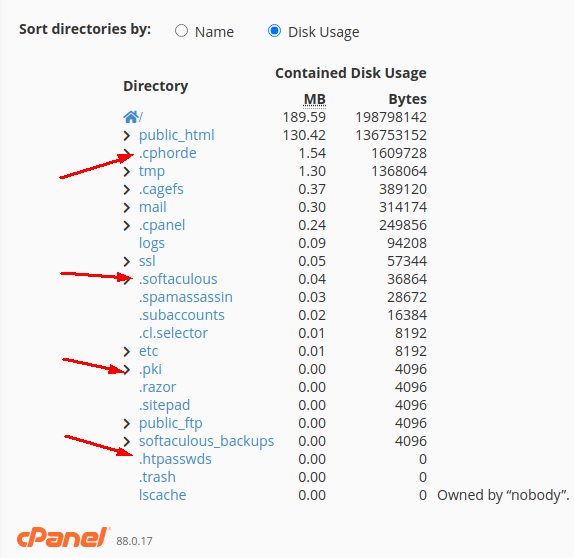Open the softaculous_backups directory link
This screenshot has width=574, height=558.
pos(206,441)
